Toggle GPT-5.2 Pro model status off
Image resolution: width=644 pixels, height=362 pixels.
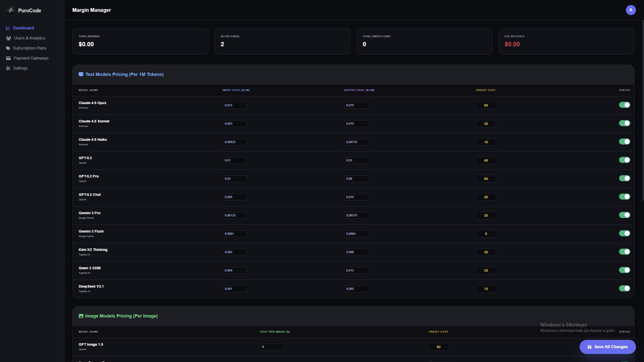coord(624,178)
